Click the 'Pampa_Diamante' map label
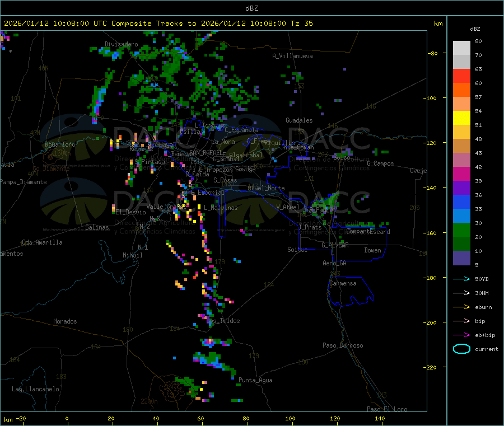 tap(24, 182)
